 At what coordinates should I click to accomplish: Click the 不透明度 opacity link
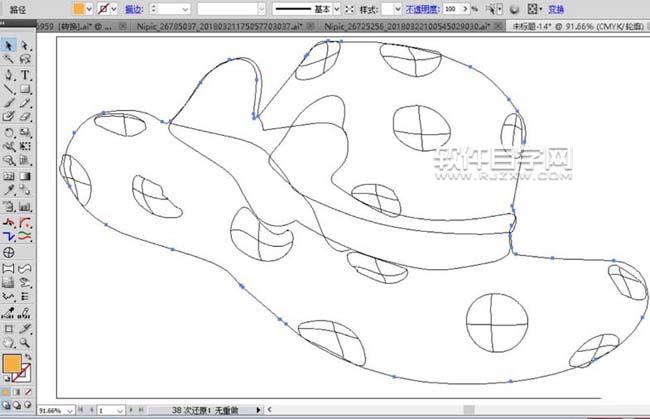pyautogui.click(x=421, y=8)
